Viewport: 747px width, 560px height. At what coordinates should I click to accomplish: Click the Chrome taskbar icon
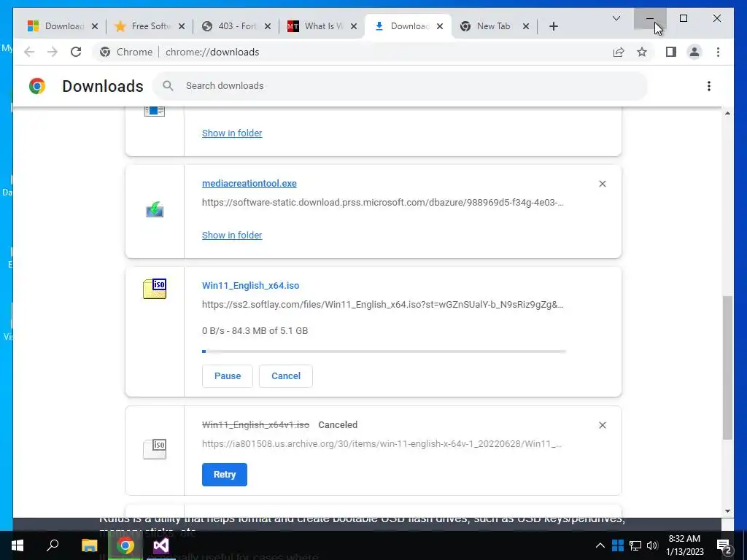coord(125,545)
